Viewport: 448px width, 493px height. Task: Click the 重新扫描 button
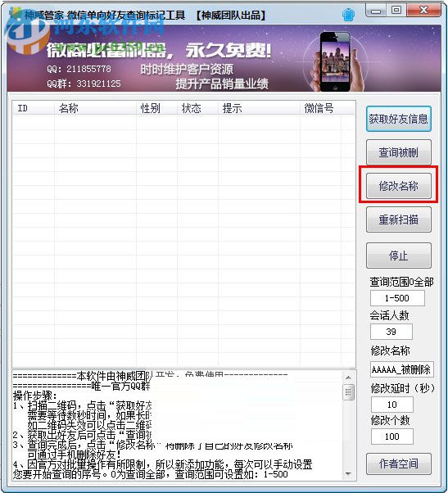(x=398, y=219)
